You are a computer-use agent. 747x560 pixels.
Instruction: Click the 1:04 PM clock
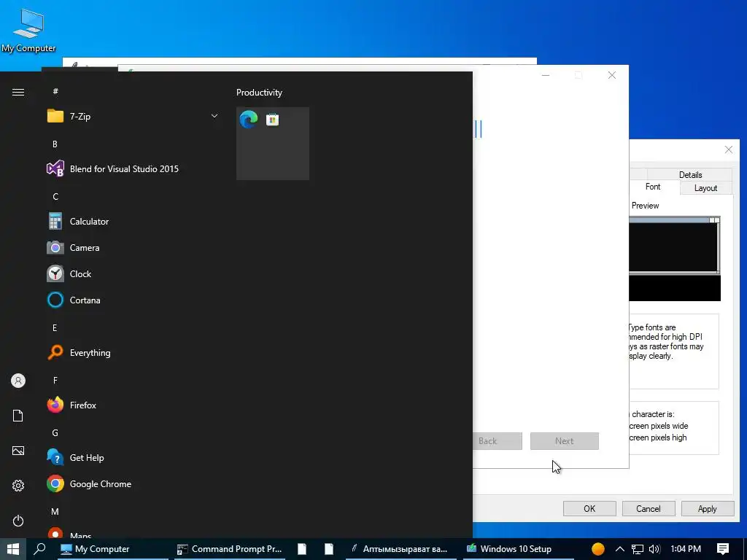[x=686, y=549]
